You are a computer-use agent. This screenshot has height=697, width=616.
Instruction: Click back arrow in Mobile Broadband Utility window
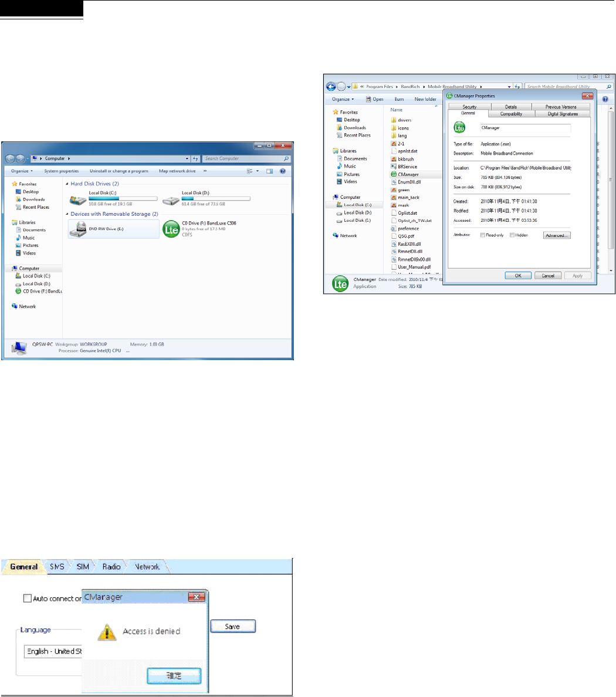[331, 87]
